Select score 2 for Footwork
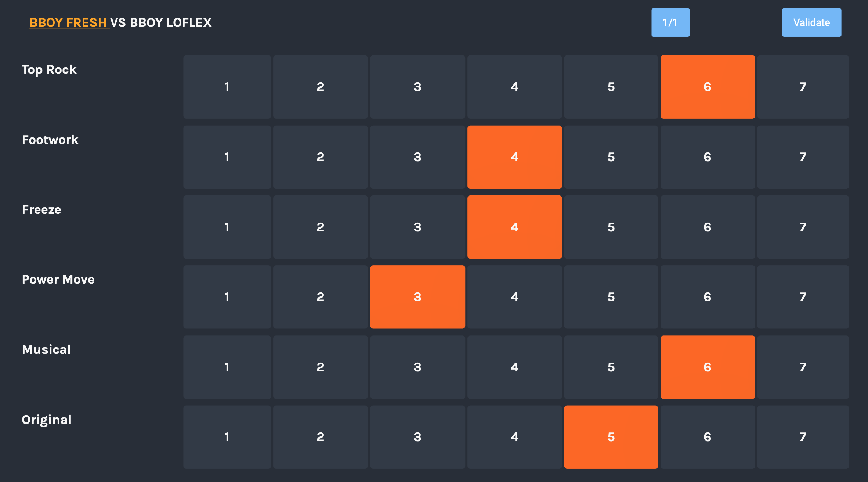This screenshot has height=482, width=868. (x=320, y=157)
